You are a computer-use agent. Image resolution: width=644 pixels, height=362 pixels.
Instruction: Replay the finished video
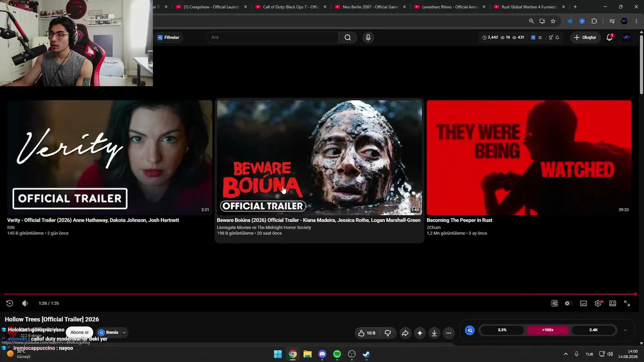click(10, 303)
